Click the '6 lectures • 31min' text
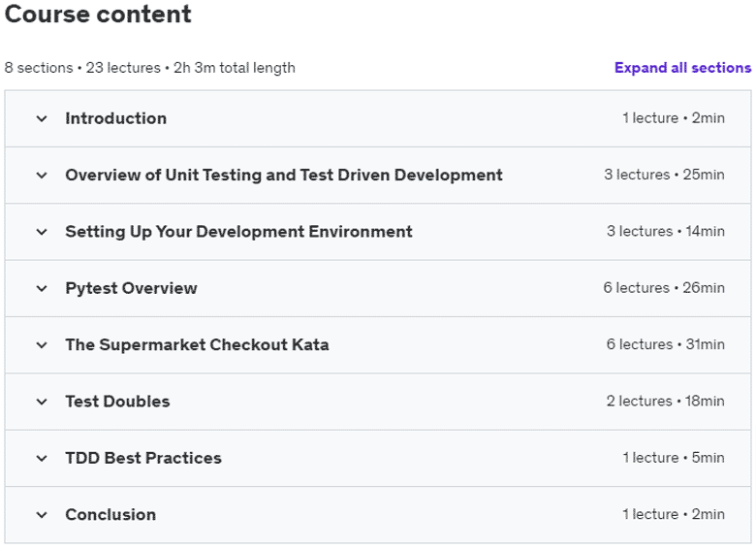This screenshot has width=756, height=549. coord(665,344)
